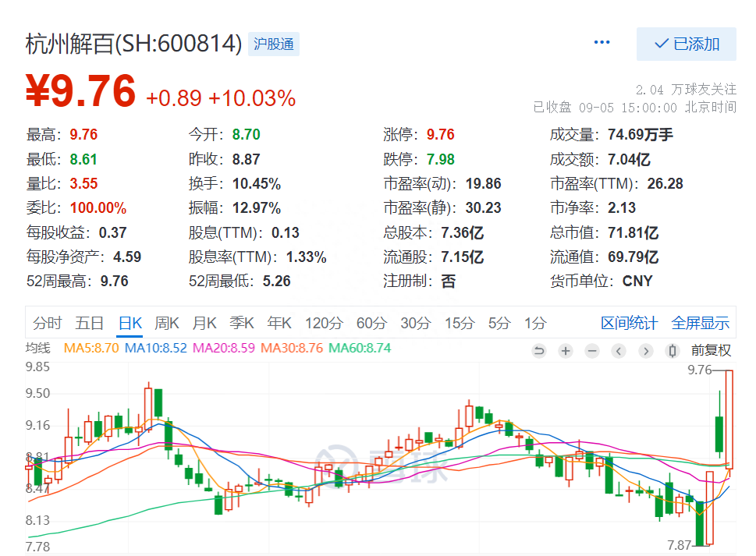Click the 沪股通 tag
The width and height of the screenshot is (756, 556).
273,44
